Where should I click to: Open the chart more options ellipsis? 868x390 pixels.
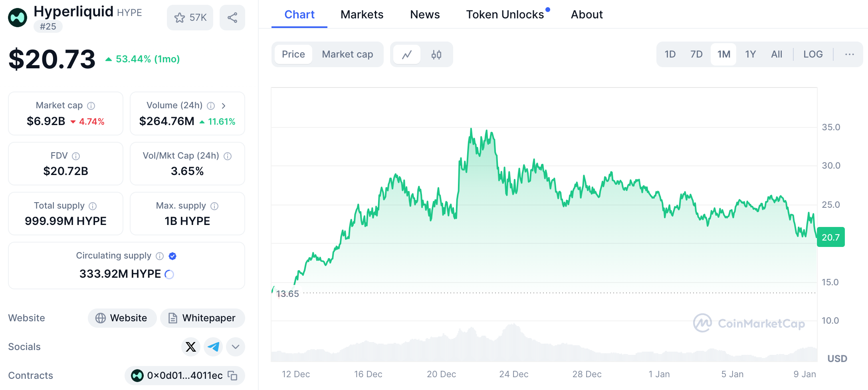pos(849,54)
